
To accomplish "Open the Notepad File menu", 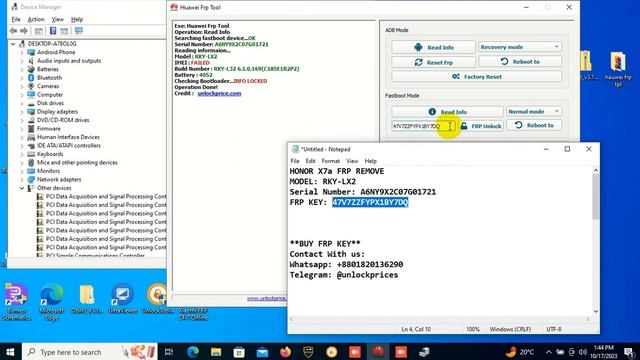I will (x=295, y=161).
